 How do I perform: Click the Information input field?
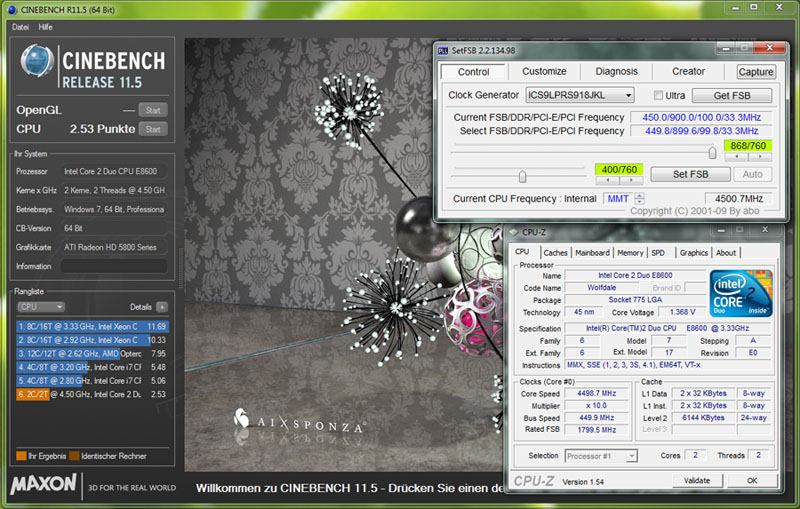114,266
